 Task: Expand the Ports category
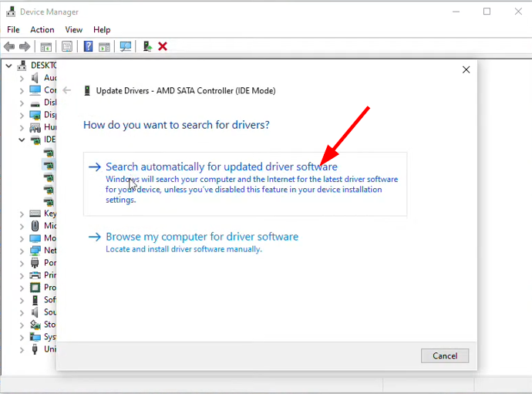(22, 263)
